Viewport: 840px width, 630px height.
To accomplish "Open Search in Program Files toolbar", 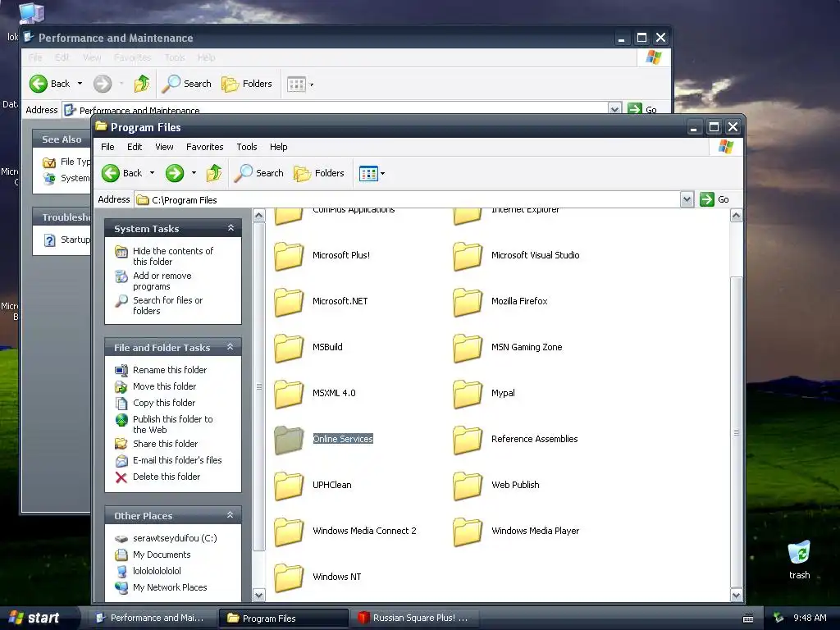I will tap(258, 173).
